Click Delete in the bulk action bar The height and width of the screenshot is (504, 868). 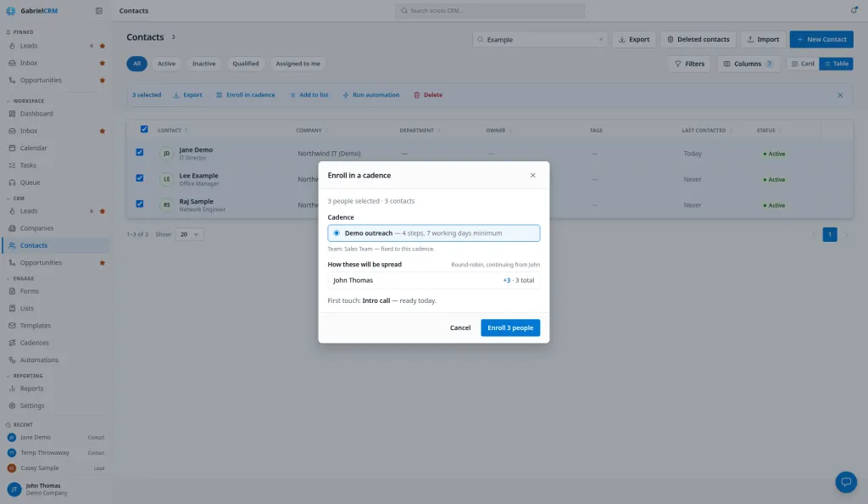pos(428,95)
